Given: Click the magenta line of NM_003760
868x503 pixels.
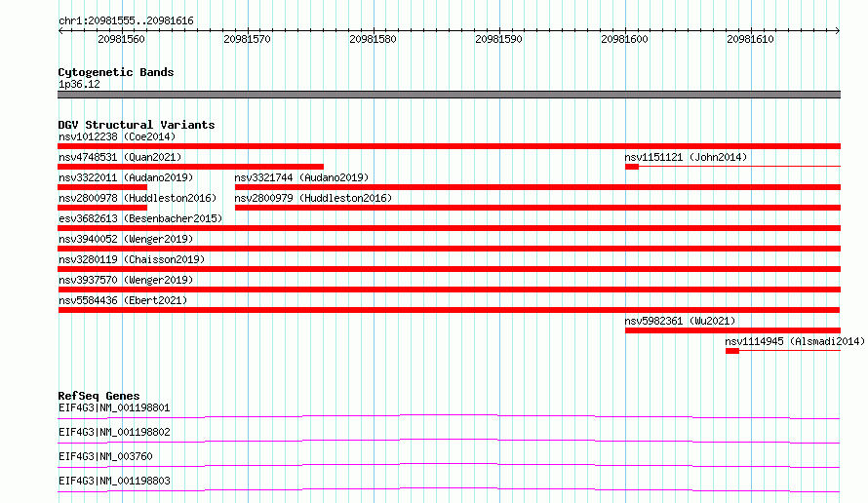Looking at the screenshot, I should coord(449,465).
